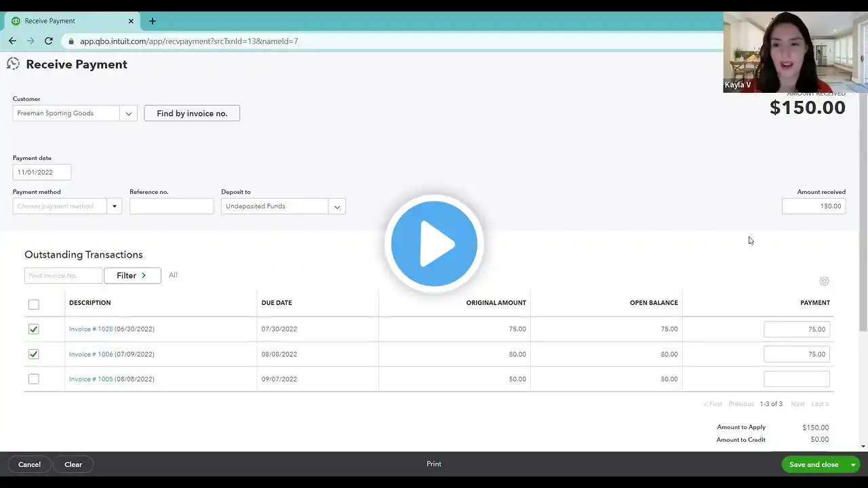Click the 07/30/2022 due date cell
Image resolution: width=868 pixels, height=488 pixels.
point(279,329)
